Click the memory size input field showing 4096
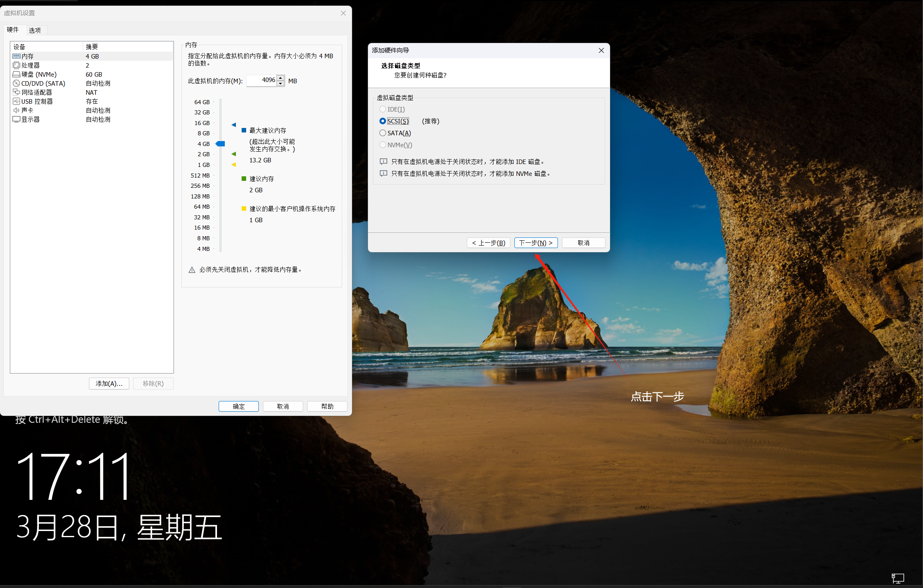The height and width of the screenshot is (588, 923). pyautogui.click(x=263, y=80)
